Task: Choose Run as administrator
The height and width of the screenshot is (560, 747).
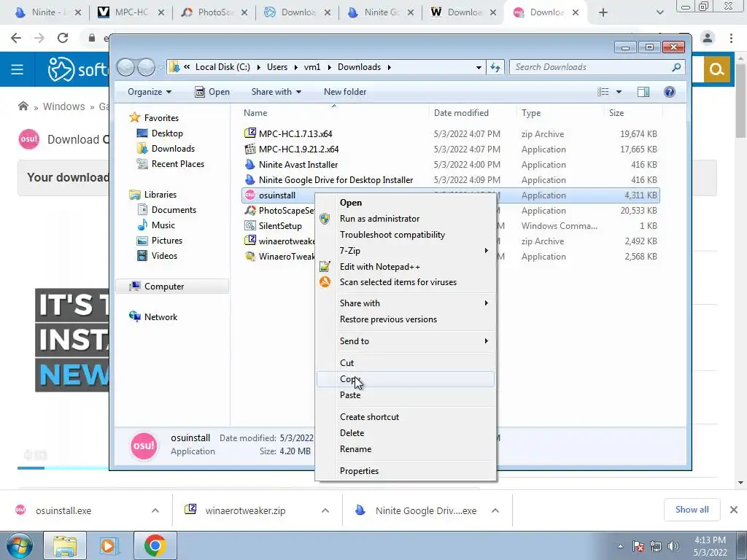Action: click(x=406, y=219)
